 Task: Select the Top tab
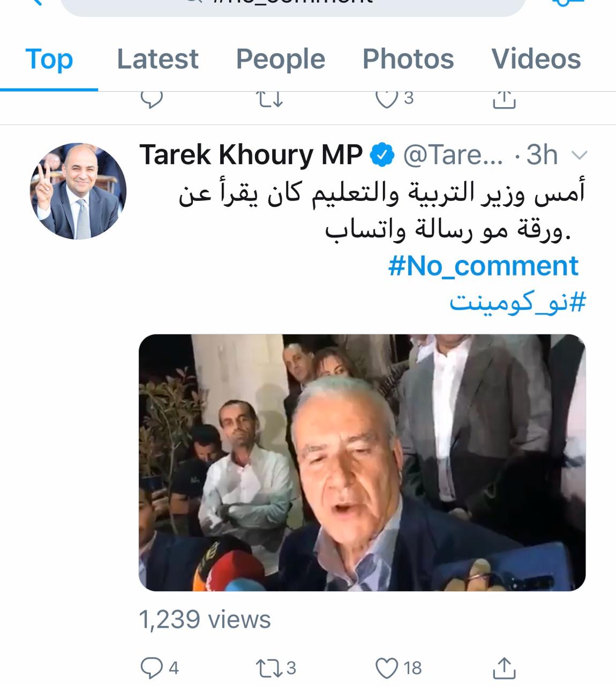pyautogui.click(x=49, y=59)
